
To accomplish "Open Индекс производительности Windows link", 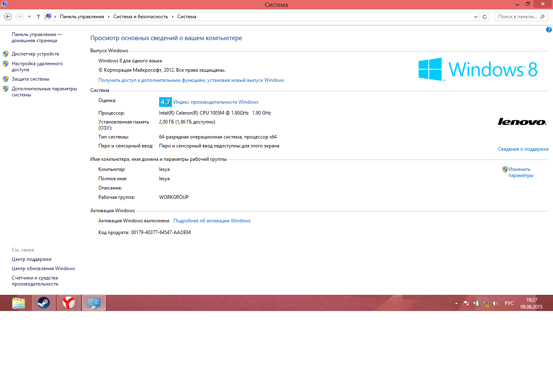I will (x=216, y=102).
